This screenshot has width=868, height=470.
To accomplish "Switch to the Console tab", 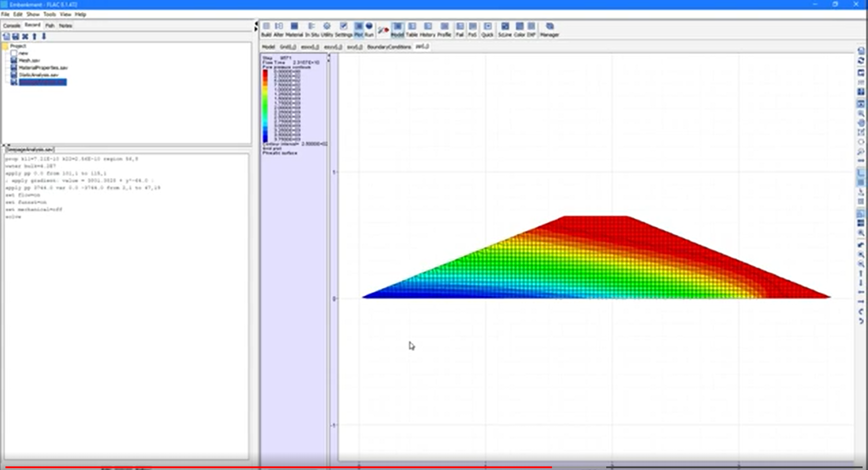I will [12, 26].
